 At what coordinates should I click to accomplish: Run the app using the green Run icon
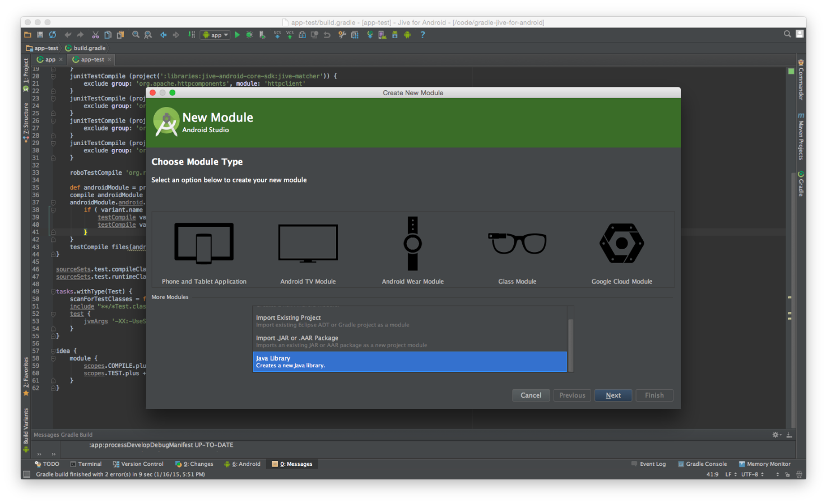coord(237,35)
